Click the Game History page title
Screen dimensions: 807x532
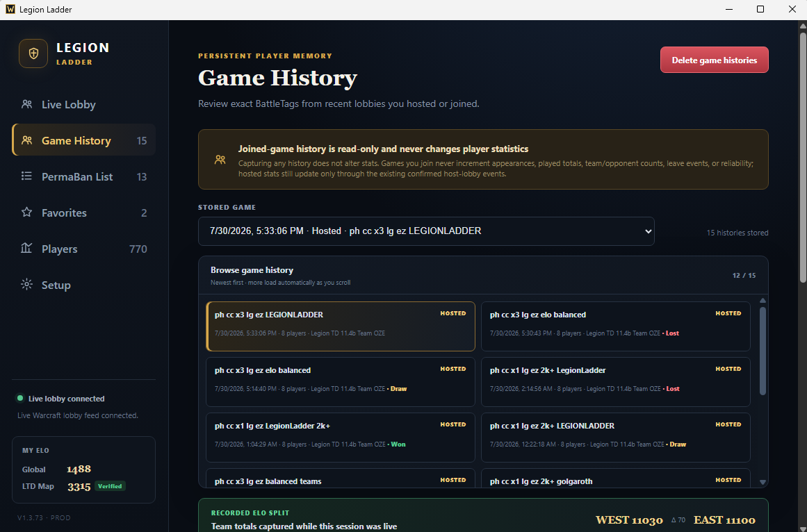[277, 78]
